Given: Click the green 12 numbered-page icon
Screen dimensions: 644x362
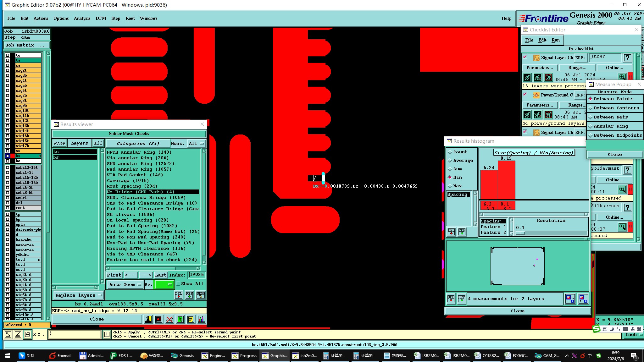Looking at the screenshot, I should pyautogui.click(x=180, y=319).
